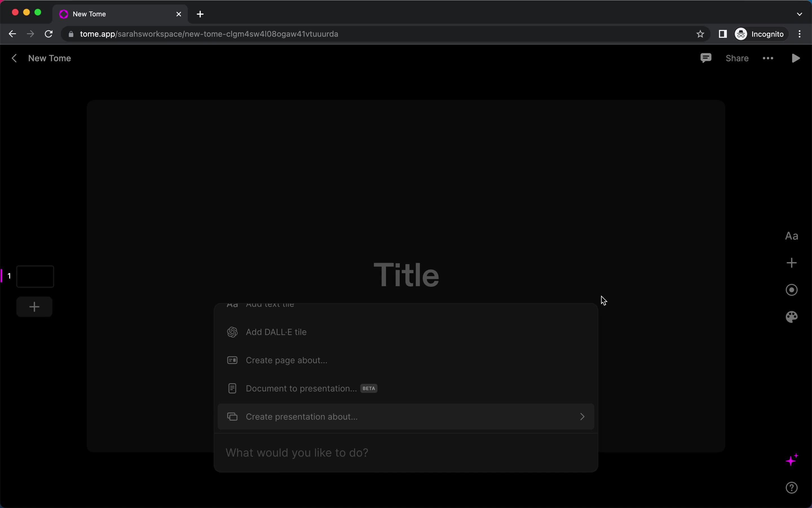812x508 pixels.
Task: Go back using the Tome back chevron
Action: 14,58
